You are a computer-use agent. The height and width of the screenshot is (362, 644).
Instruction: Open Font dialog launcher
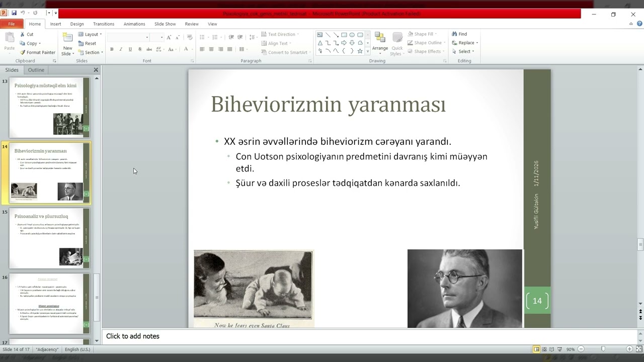click(192, 61)
